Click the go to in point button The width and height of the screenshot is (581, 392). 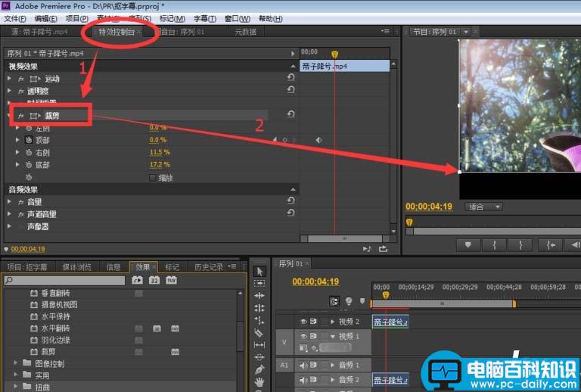(551, 245)
